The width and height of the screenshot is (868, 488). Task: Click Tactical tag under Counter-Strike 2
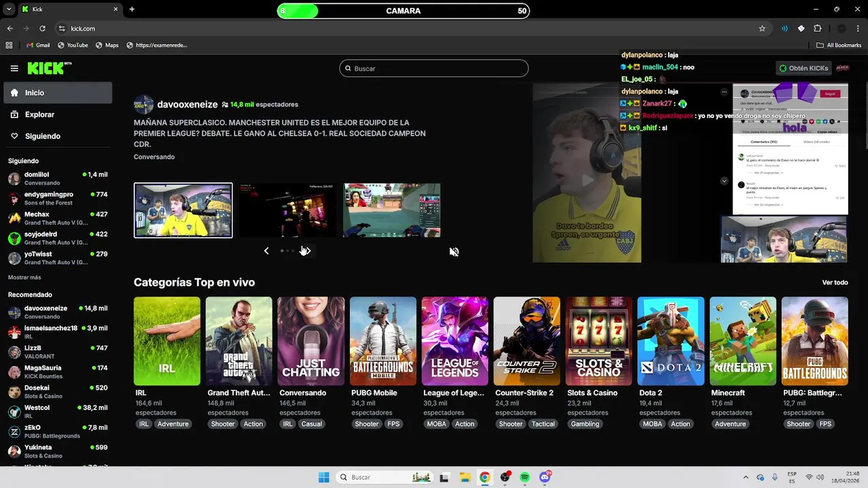pos(543,424)
